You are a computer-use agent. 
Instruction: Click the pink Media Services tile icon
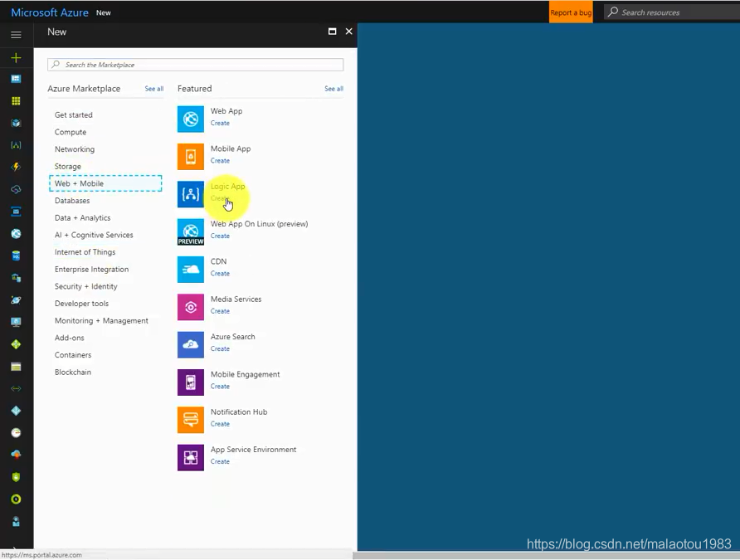191,307
